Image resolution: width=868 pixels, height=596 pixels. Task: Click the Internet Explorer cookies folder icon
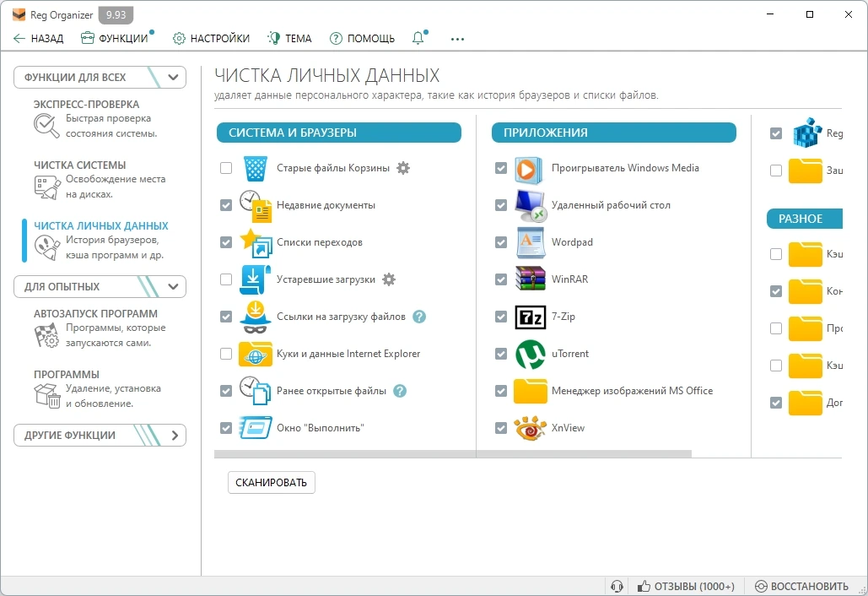(x=256, y=354)
